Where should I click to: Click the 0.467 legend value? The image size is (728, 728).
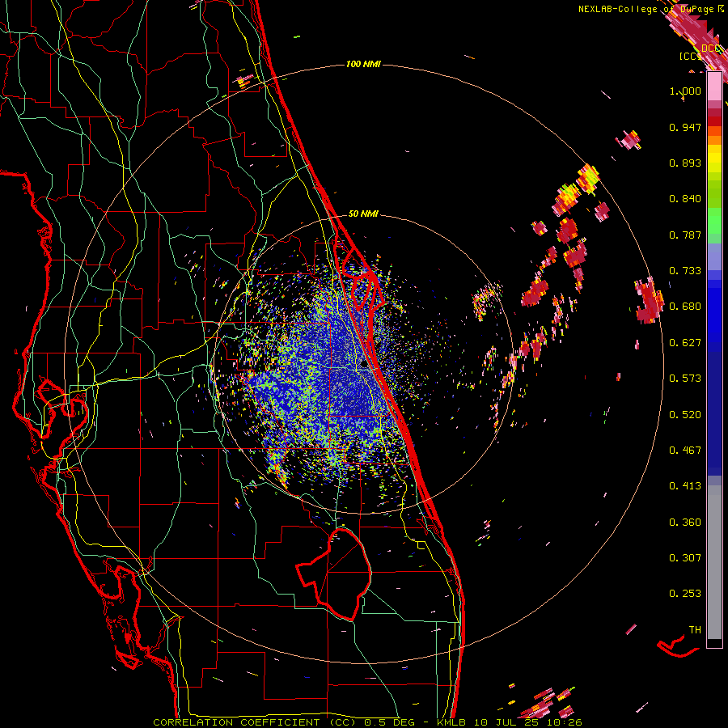(685, 451)
